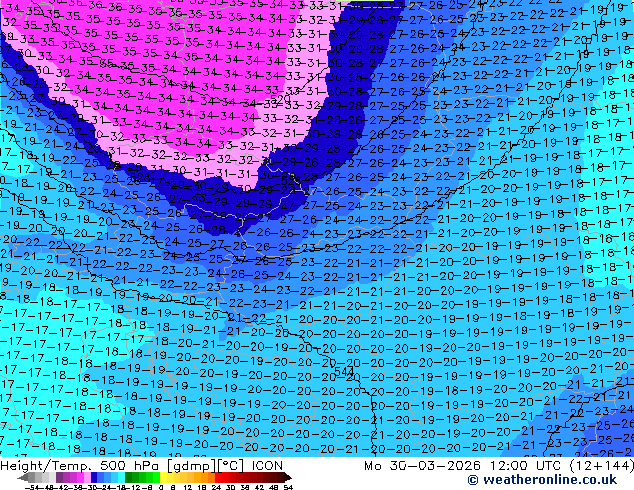Click the "520" height contour label
This screenshot has width=634, height=490.
point(280,99)
